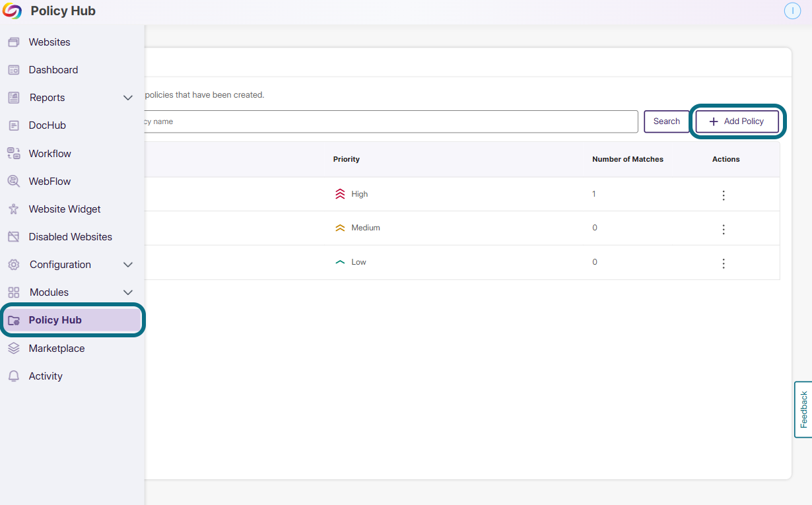812x505 pixels.
Task: Click the Websites sidebar icon
Action: coord(13,42)
